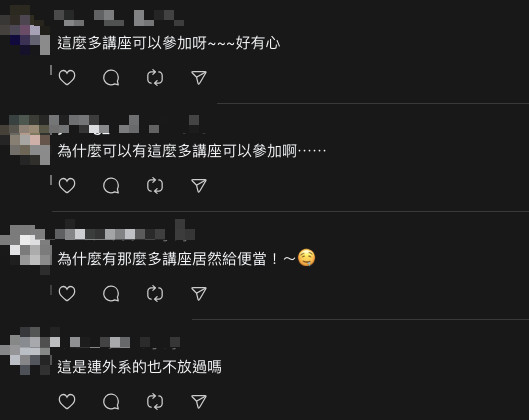This screenshot has width=529, height=420.
Task: Like the comment ending with 好有心
Action: coord(67,78)
